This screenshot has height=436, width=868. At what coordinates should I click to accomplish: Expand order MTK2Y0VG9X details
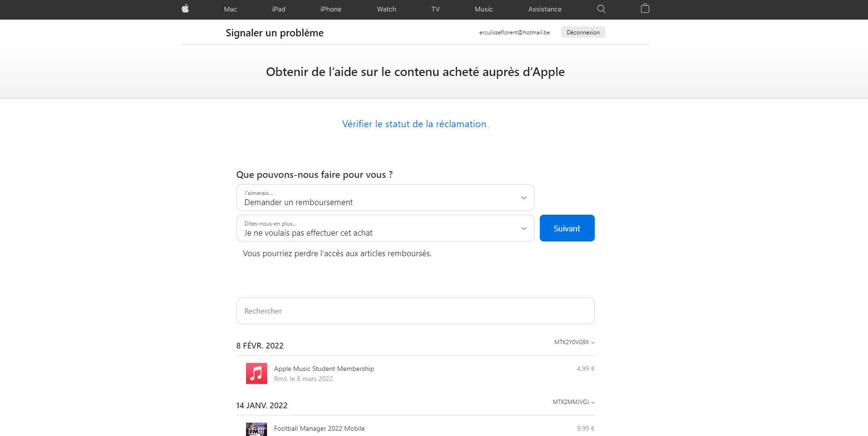click(574, 342)
